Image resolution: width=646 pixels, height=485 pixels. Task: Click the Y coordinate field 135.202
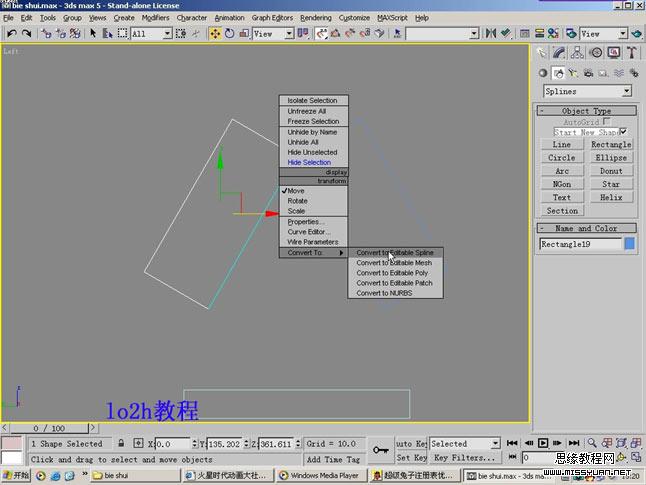point(224,444)
